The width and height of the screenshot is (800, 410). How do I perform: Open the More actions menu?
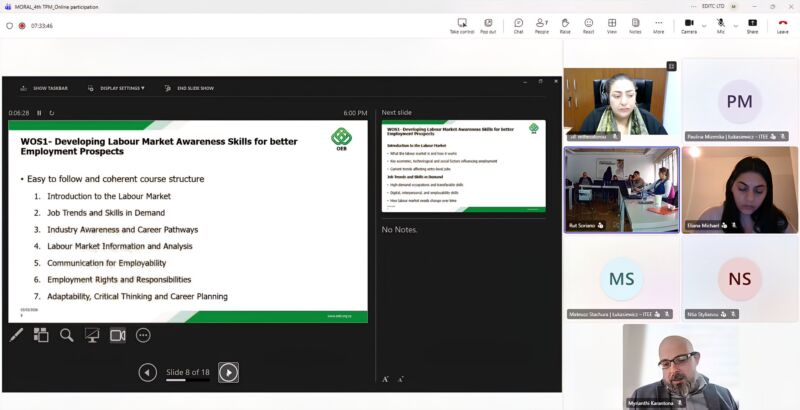(658, 25)
